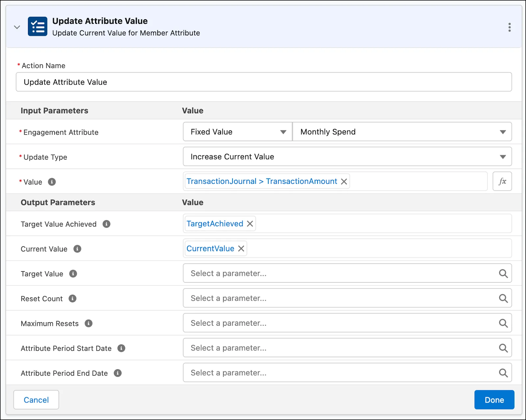The image size is (526, 420).
Task: Click the Action Name text field
Action: [264, 82]
